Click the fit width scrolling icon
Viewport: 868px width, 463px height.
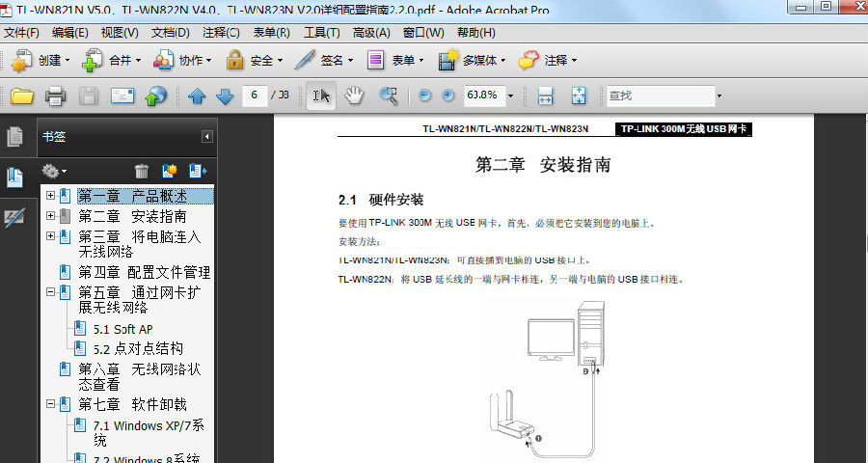tap(545, 95)
